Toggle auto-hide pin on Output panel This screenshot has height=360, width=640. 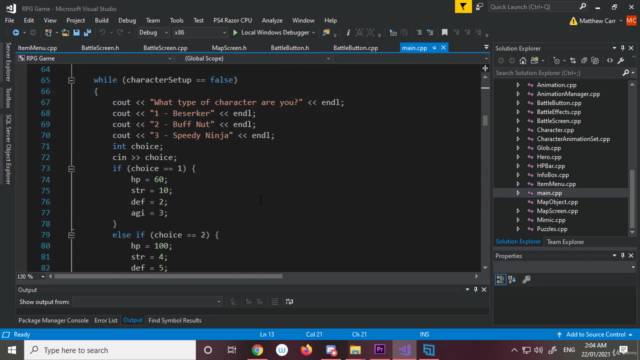pos(476,290)
